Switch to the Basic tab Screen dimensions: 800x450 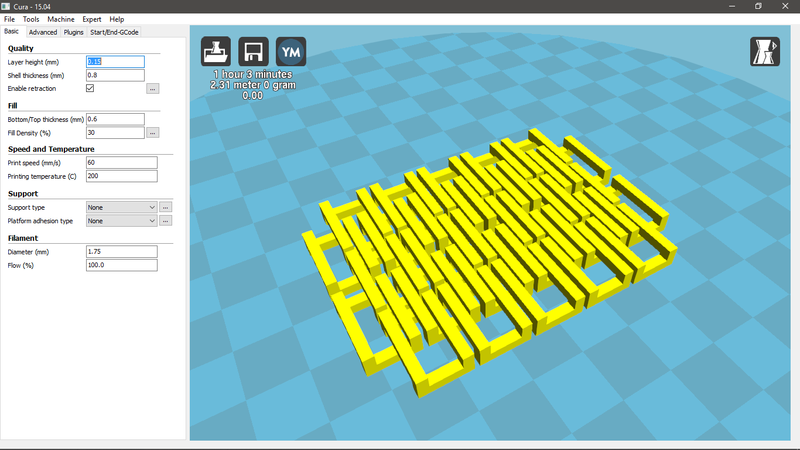click(12, 32)
